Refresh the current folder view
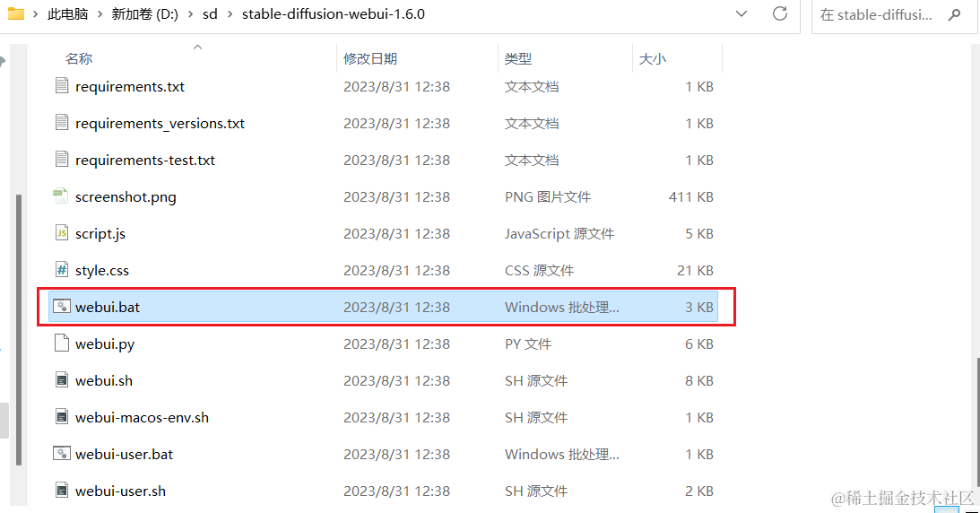 tap(780, 13)
